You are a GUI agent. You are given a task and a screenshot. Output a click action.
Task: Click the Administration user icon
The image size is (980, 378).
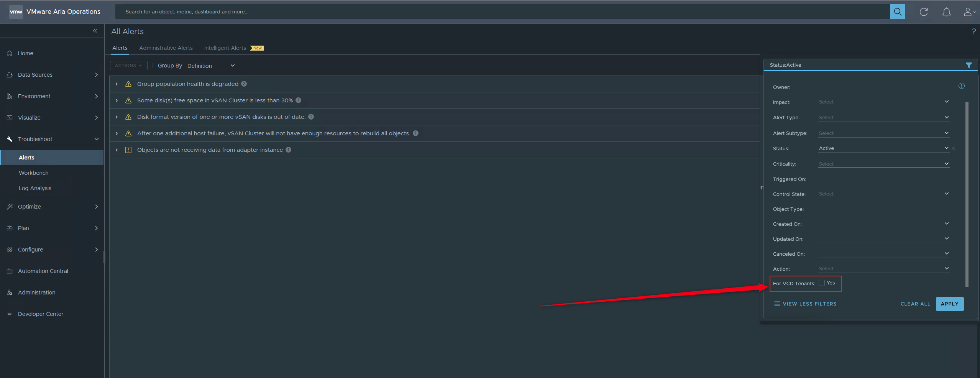pyautogui.click(x=10, y=293)
